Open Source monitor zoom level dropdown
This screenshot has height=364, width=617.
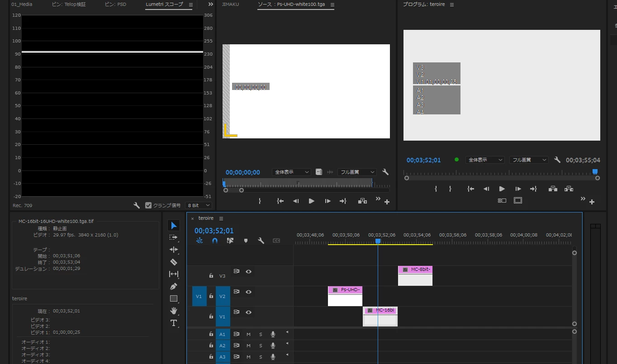pyautogui.click(x=292, y=172)
